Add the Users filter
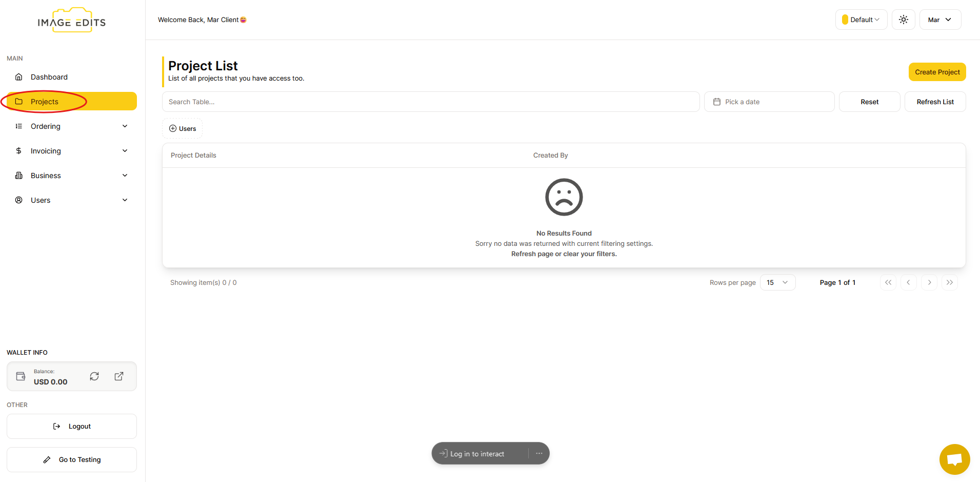980x482 pixels. 183,128
